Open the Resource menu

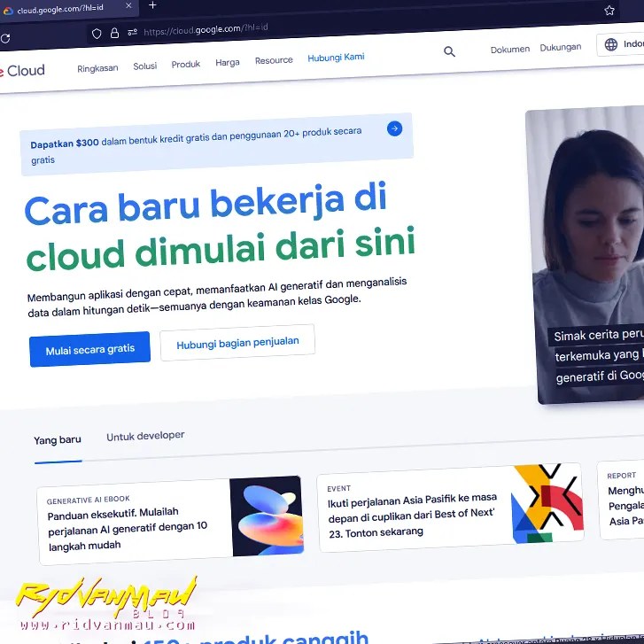point(274,60)
